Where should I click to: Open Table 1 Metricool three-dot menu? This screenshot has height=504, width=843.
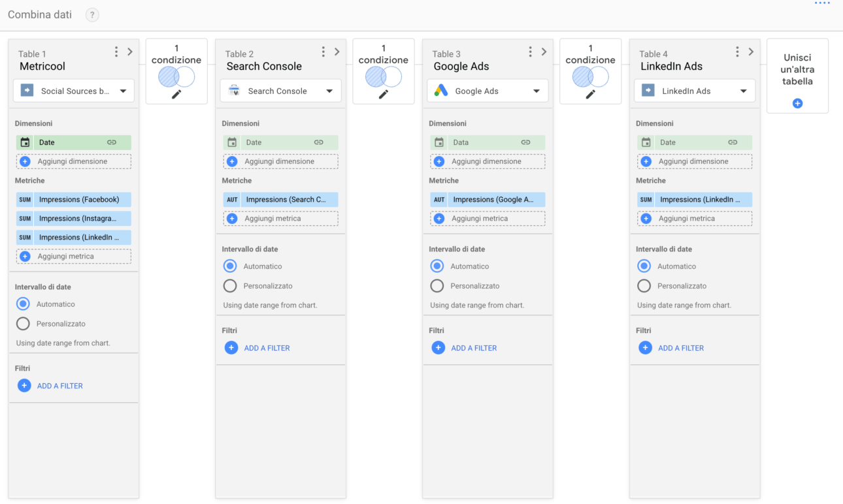[x=116, y=52]
